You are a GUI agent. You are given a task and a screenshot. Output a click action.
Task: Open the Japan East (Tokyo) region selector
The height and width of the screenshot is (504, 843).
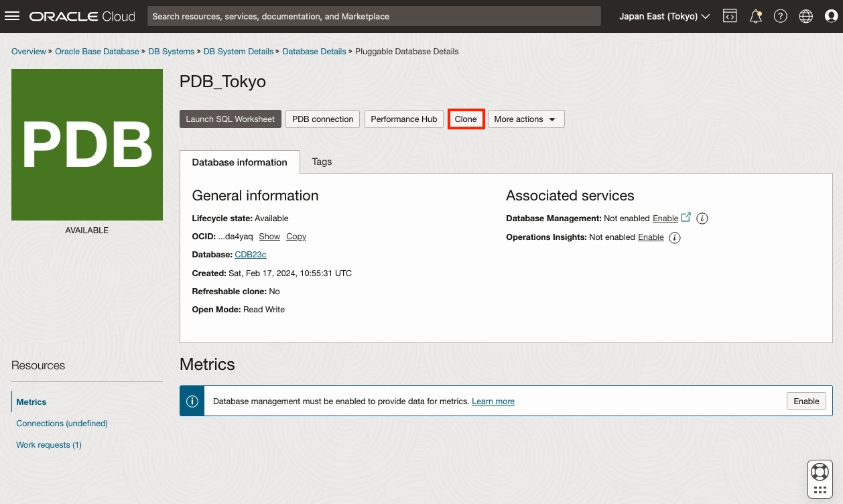point(663,16)
